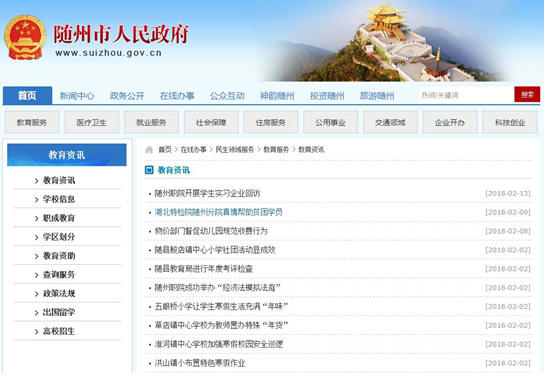Open 学校信息 in the sidebar list
The width and height of the screenshot is (544, 380).
[59, 199]
